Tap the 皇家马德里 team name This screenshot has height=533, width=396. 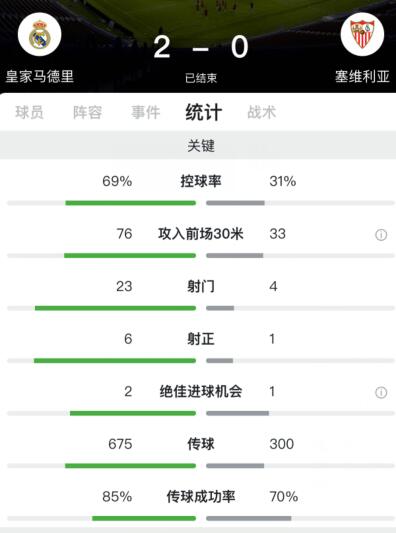pyautogui.click(x=40, y=76)
